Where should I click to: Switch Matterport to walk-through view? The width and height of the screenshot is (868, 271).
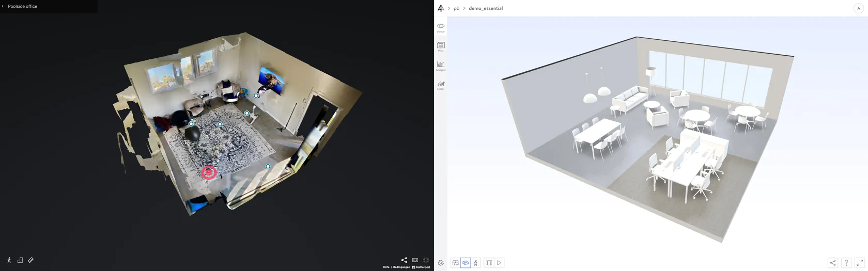(x=9, y=260)
